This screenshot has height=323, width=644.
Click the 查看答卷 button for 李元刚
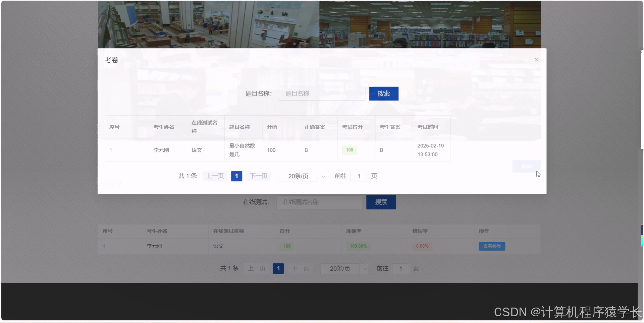coord(491,246)
